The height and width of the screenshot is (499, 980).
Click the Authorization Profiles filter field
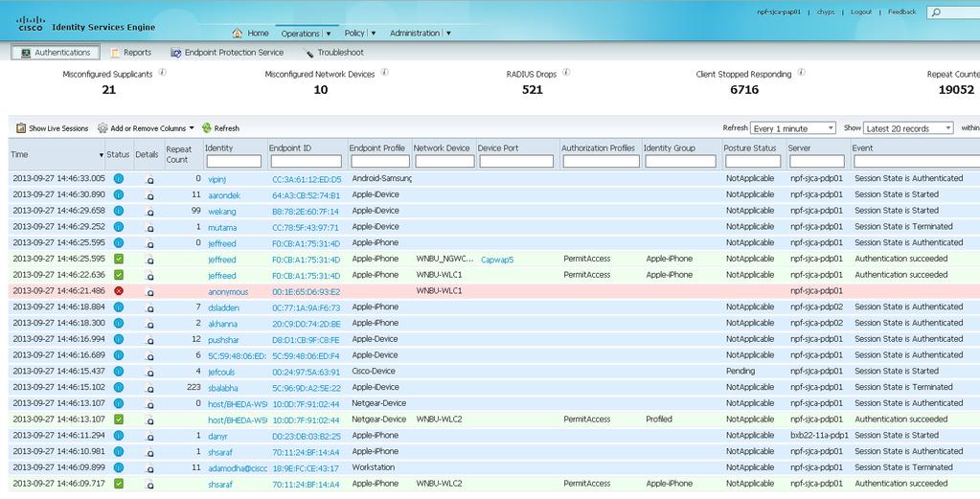601,161
